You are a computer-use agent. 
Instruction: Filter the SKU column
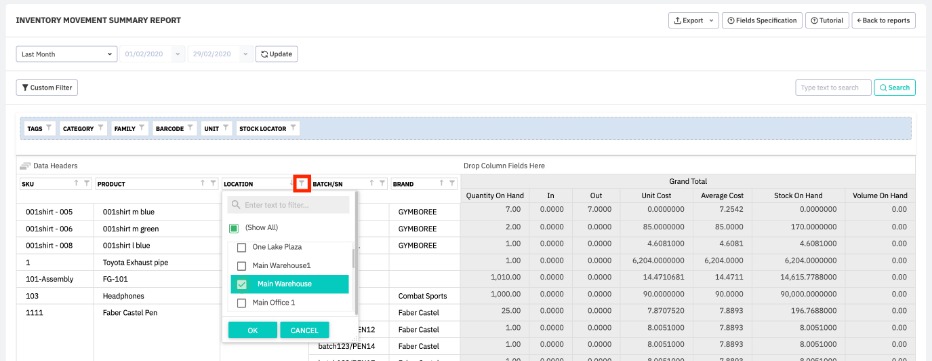[x=87, y=183]
